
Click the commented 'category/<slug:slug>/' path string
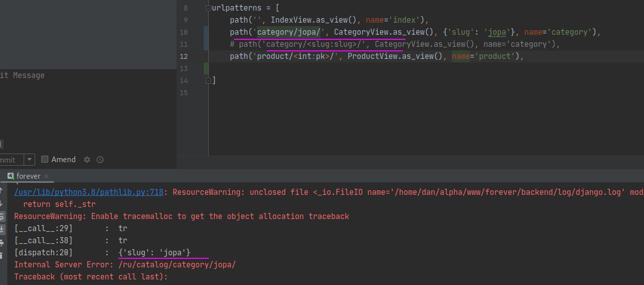click(316, 44)
